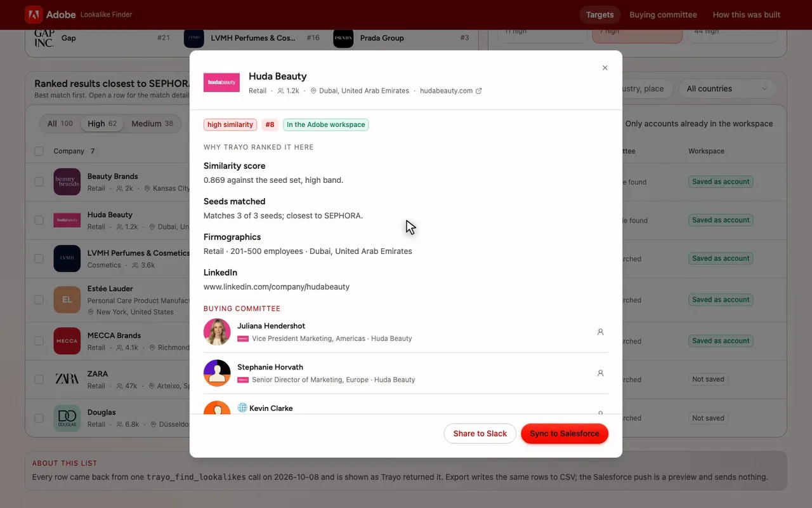Click the Huda Beauty logo in the dialog

click(221, 83)
